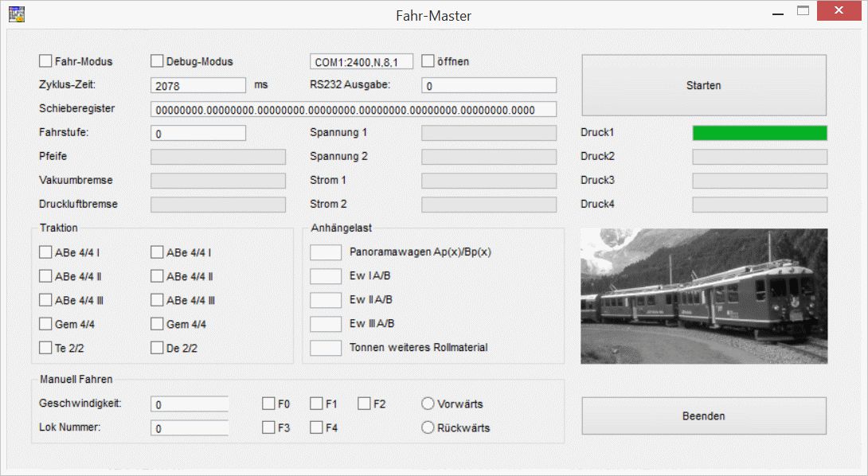Click the Lok Nummer input field
Viewport: 868px width, 476px height.
click(190, 428)
